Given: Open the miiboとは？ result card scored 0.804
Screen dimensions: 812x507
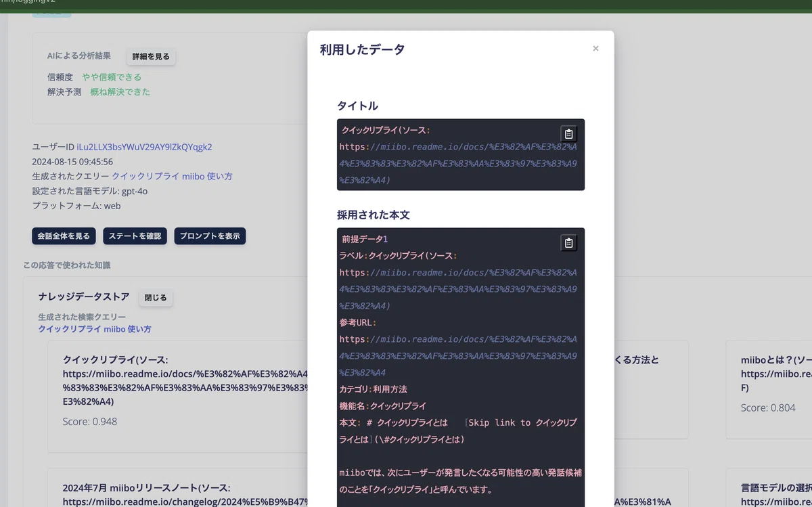Looking at the screenshot, I should pyautogui.click(x=769, y=389).
